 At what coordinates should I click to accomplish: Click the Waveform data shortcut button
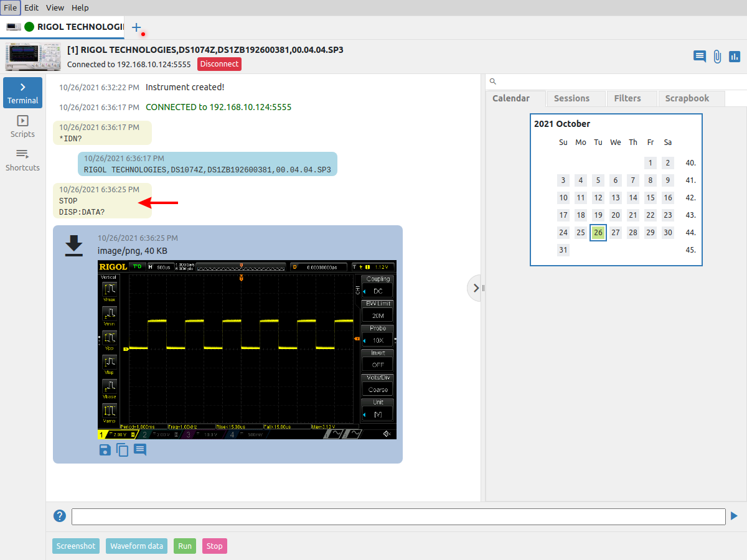tap(137, 546)
